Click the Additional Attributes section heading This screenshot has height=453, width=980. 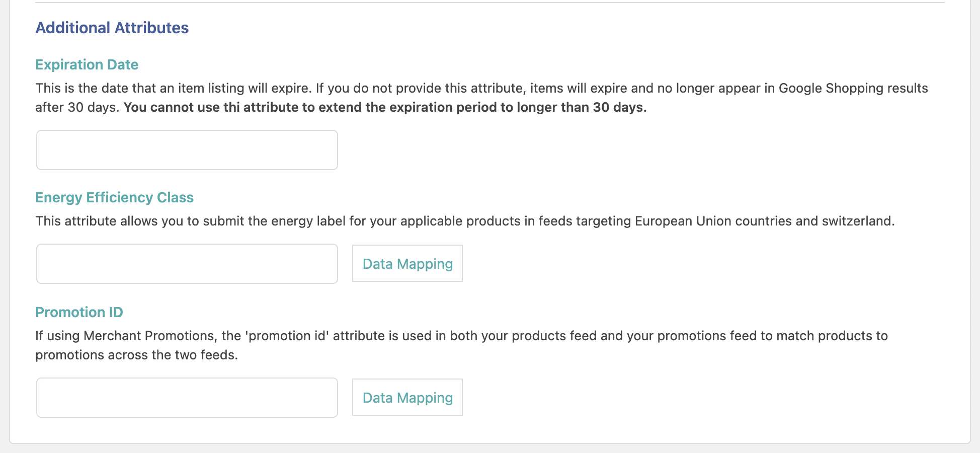112,28
